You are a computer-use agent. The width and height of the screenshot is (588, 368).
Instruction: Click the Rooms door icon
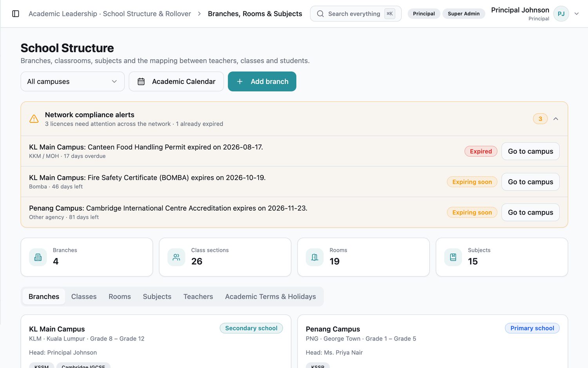(x=315, y=257)
